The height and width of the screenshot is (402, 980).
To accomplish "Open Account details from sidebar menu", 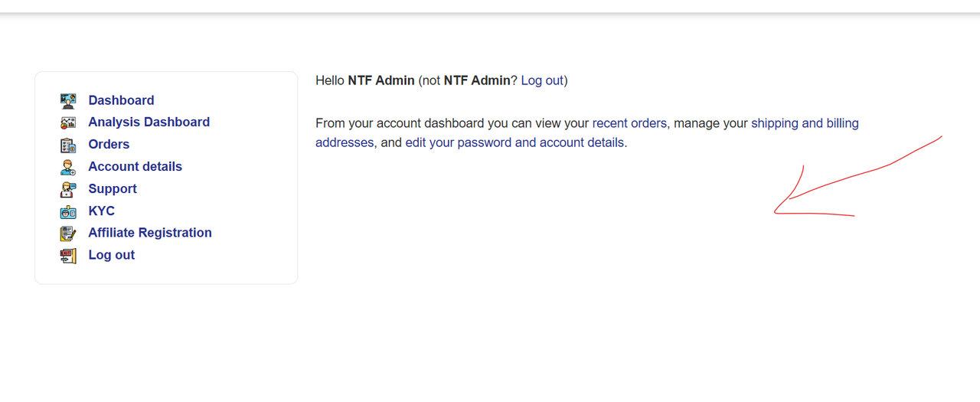I will [135, 166].
